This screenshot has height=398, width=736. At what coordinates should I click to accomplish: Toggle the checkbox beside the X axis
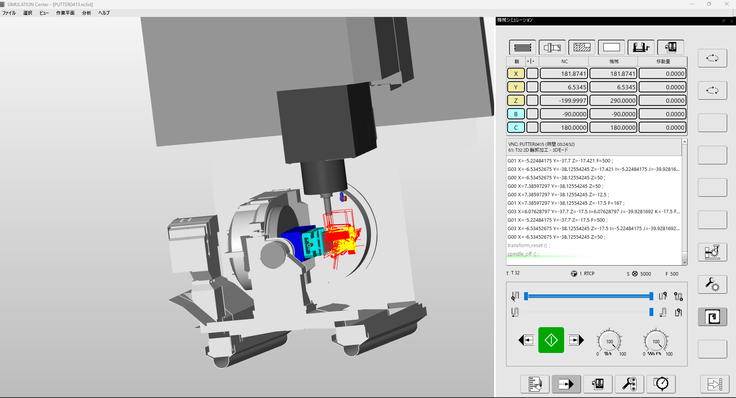532,74
